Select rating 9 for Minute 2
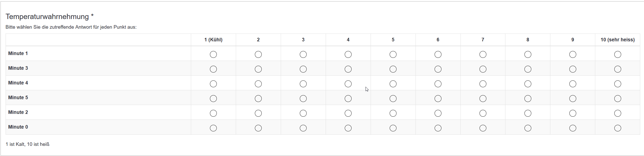 [573, 113]
